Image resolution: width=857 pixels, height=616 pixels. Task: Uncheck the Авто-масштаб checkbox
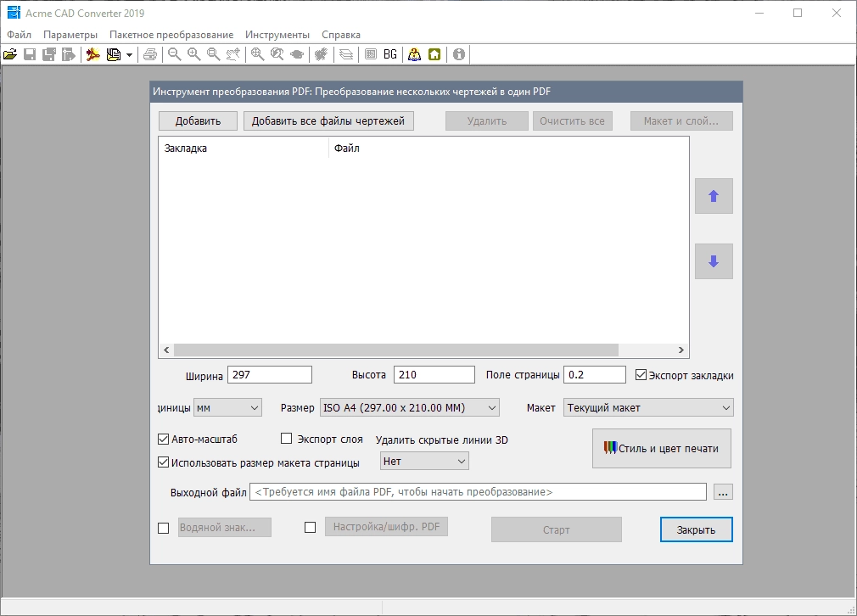click(163, 439)
